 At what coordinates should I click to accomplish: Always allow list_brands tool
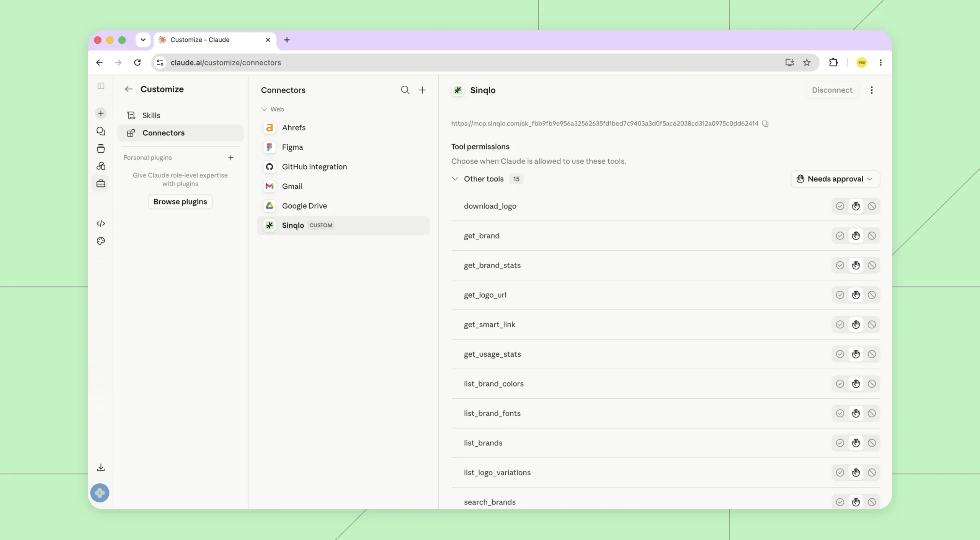tap(840, 443)
